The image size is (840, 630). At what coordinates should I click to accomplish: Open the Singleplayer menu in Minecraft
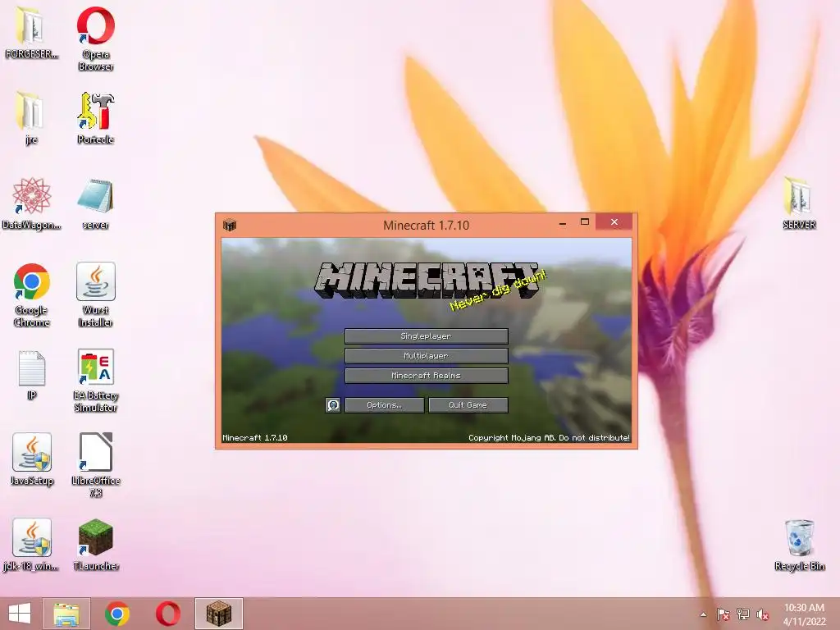click(x=426, y=336)
